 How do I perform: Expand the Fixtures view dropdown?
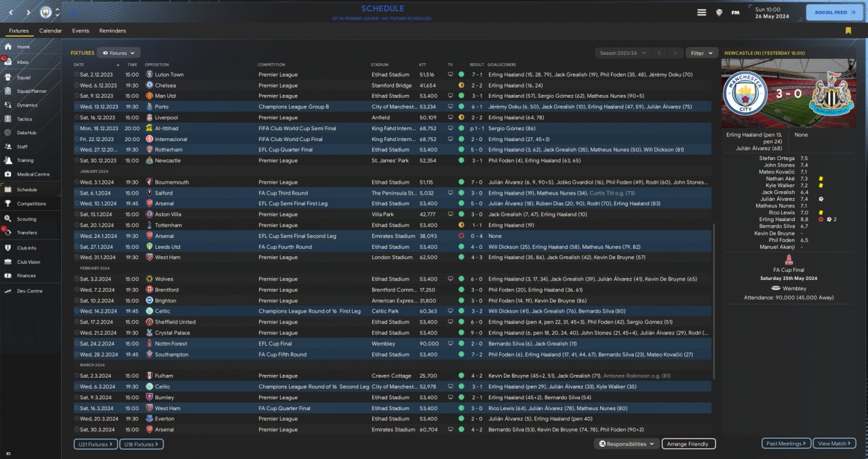point(119,53)
